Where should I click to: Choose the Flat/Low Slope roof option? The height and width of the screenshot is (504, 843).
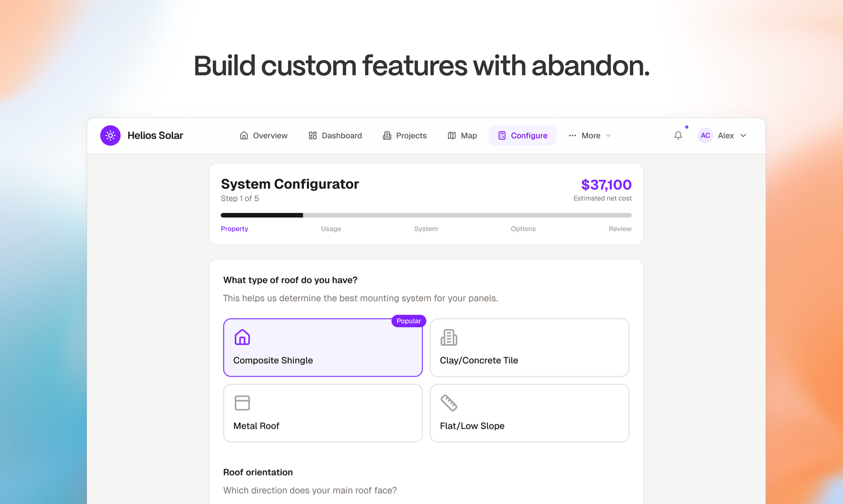pyautogui.click(x=529, y=412)
